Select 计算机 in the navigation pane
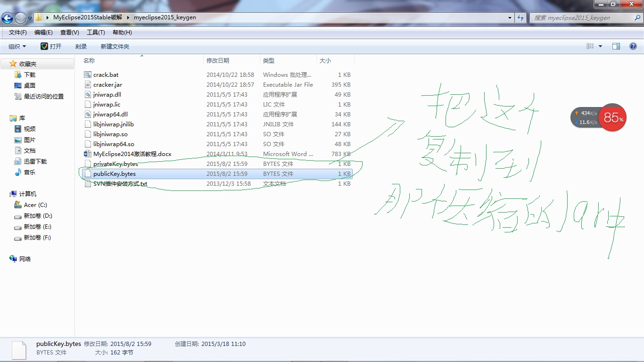Screen dimensions: 644x362 point(28,194)
